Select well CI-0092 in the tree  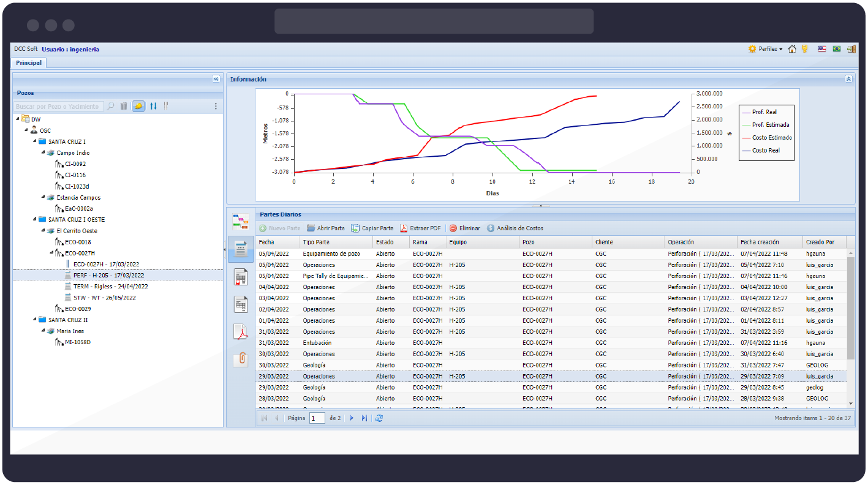(75, 164)
